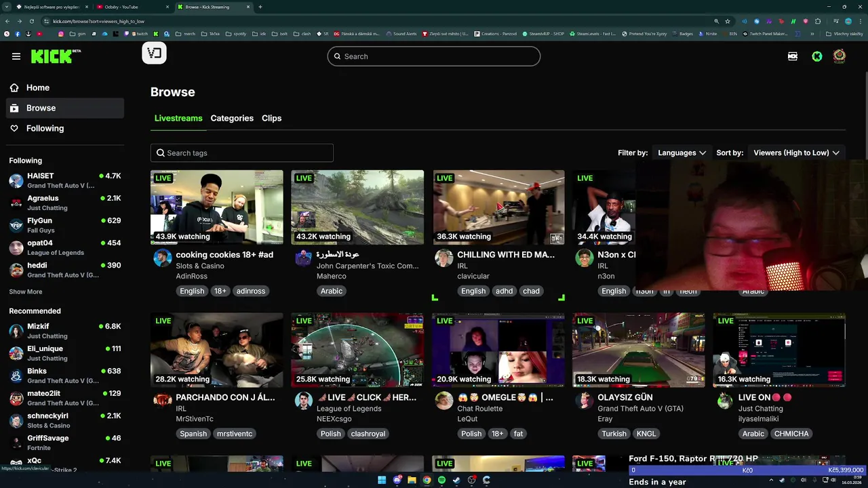Open a new browser tab
This screenshot has height=488, width=868.
tap(260, 7)
